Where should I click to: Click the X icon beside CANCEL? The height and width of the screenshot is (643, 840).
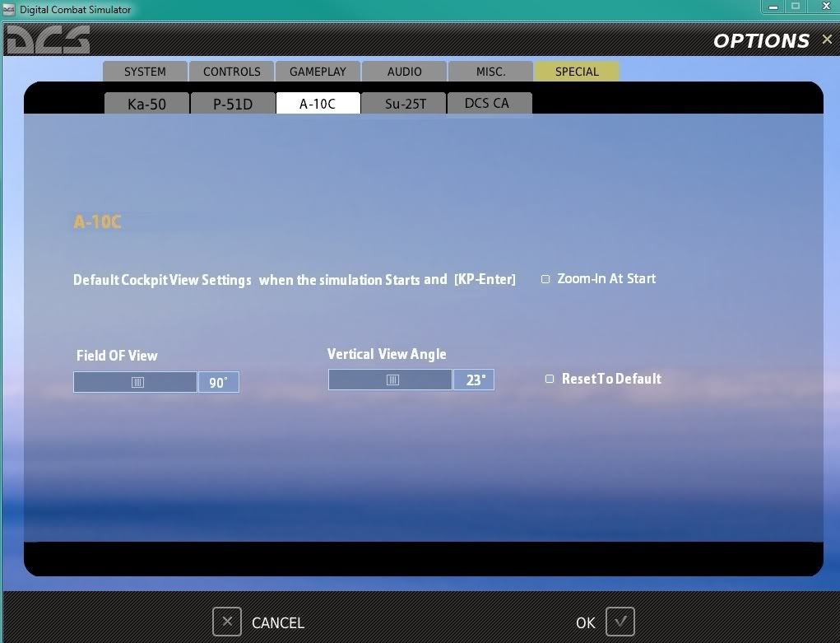(227, 622)
